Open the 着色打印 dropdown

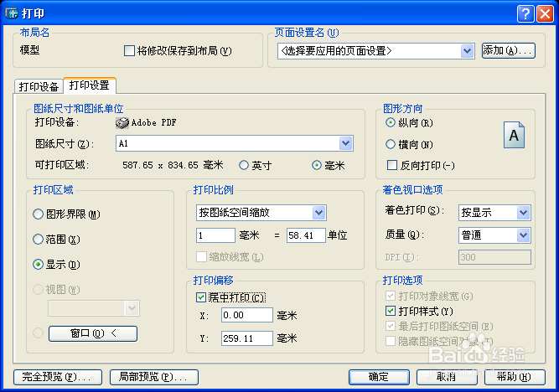(x=523, y=213)
